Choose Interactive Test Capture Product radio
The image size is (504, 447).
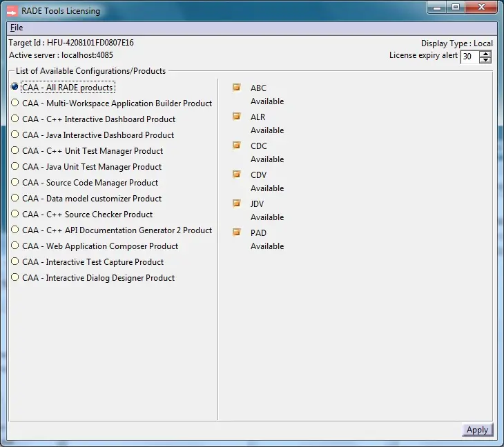tap(14, 261)
